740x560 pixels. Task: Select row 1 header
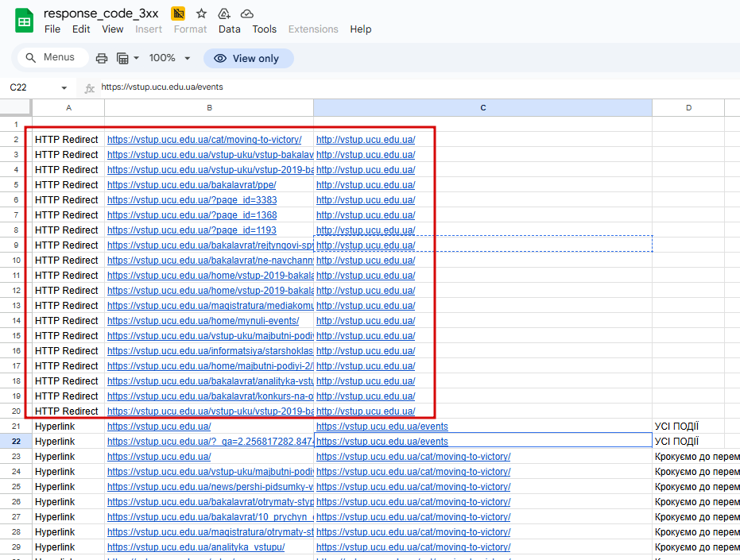[16, 125]
